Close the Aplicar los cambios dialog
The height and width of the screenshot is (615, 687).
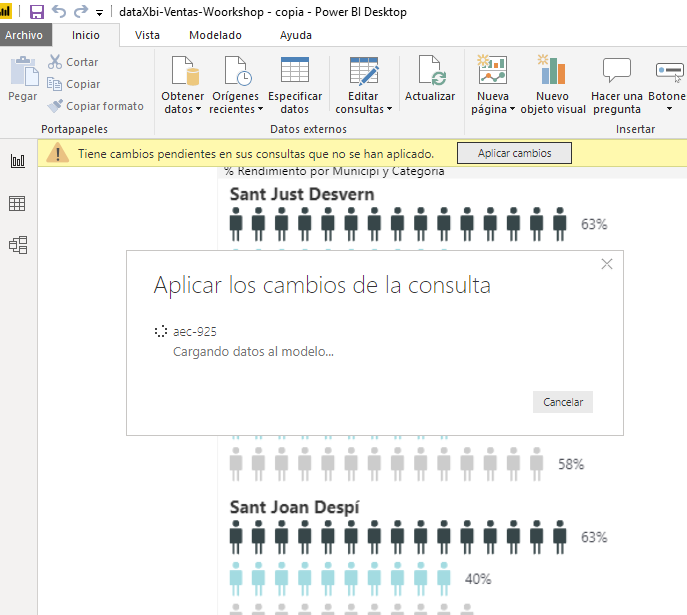point(607,264)
